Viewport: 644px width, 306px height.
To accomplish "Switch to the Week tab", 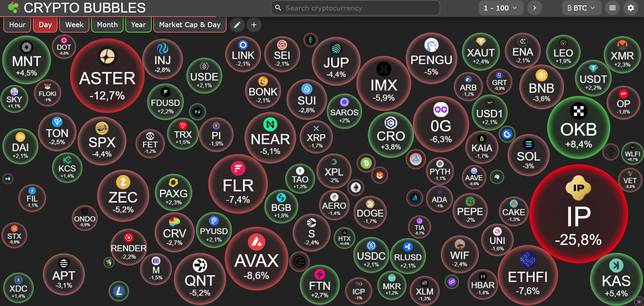I will pos(74,25).
